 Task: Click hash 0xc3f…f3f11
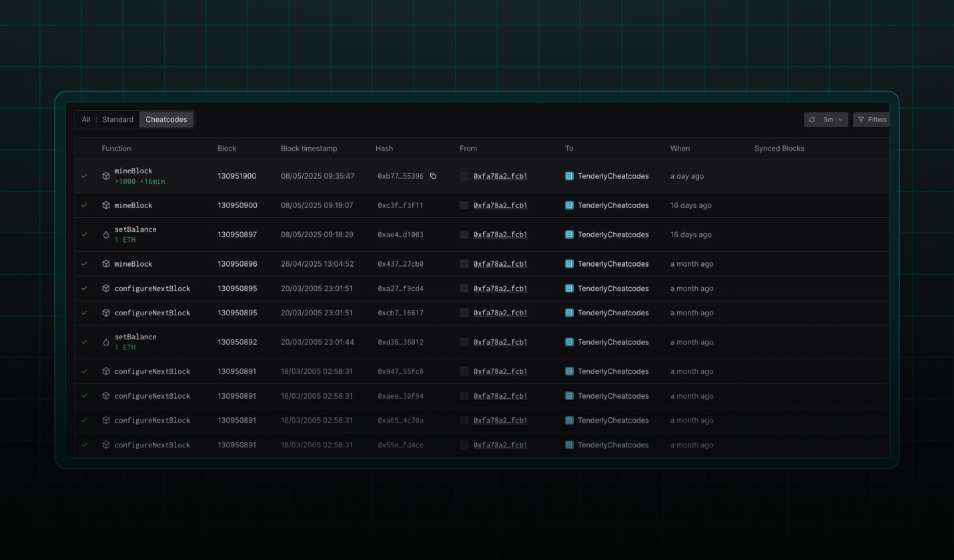coord(400,205)
